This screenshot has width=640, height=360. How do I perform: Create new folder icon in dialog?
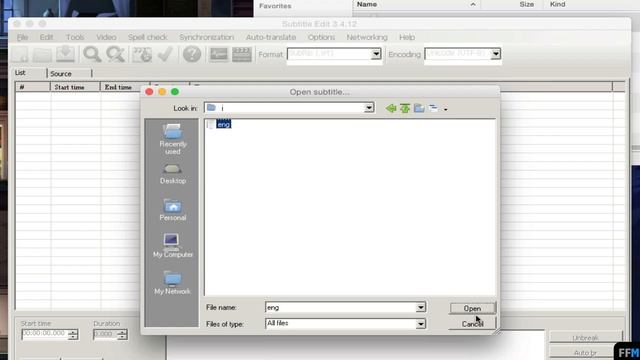[419, 108]
